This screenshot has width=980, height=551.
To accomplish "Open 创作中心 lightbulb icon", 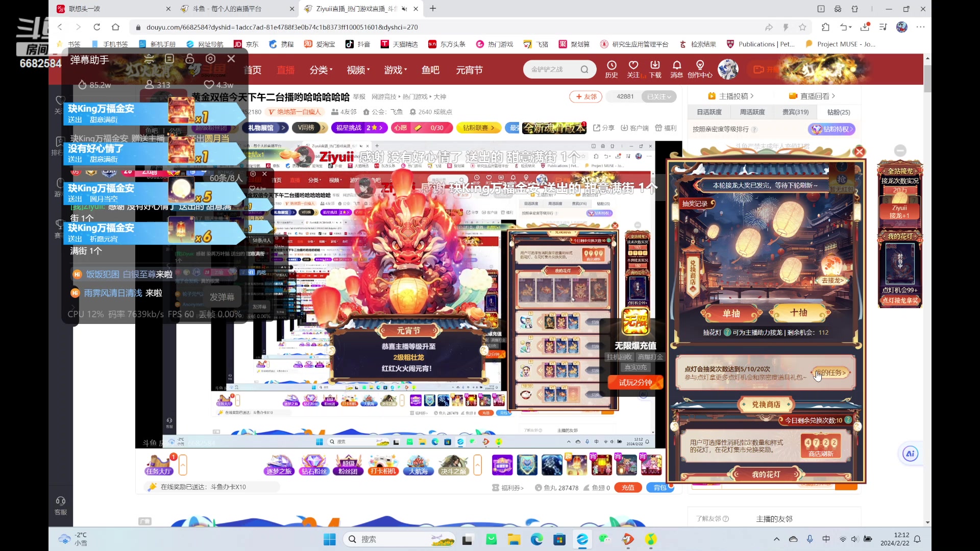I will [x=700, y=69].
